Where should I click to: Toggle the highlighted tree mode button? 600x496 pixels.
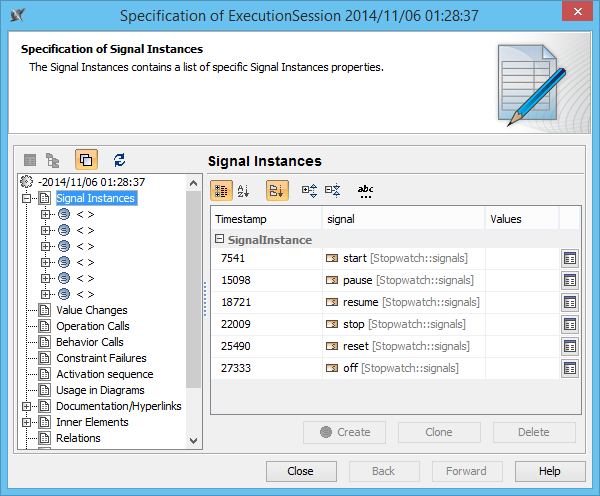point(86,159)
